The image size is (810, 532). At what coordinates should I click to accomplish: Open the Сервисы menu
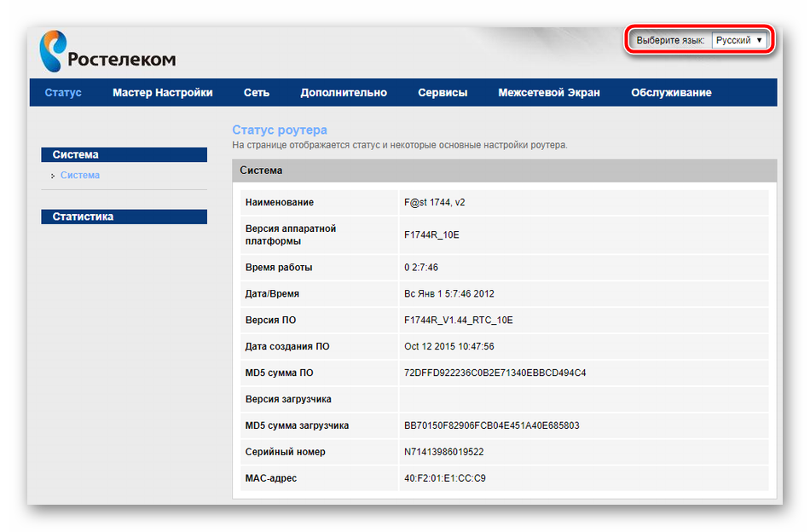click(x=443, y=93)
